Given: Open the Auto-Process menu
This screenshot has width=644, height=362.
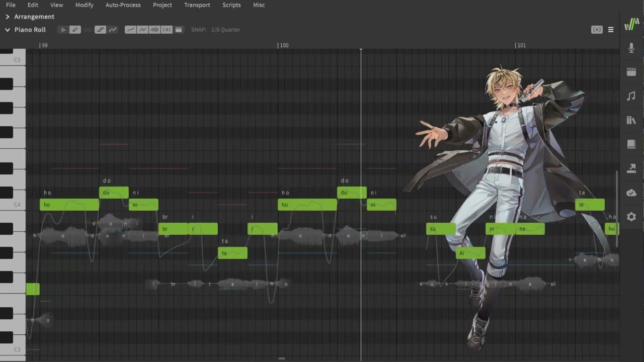Looking at the screenshot, I should (x=123, y=5).
